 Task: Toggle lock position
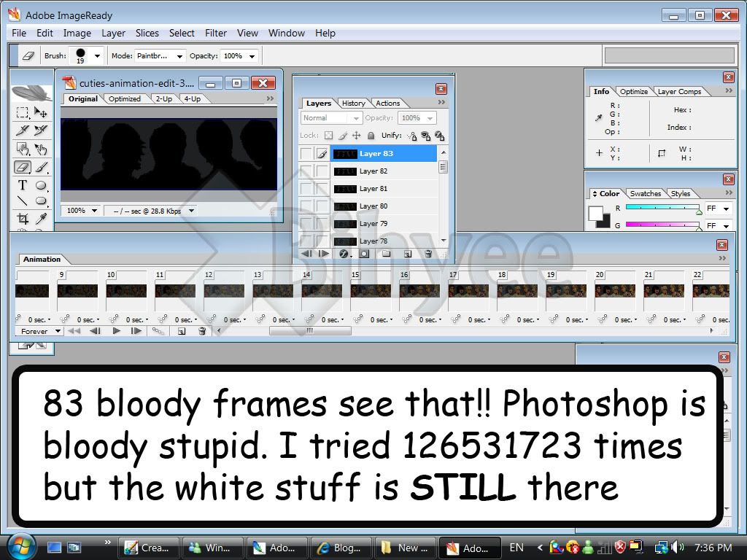pyautogui.click(x=356, y=136)
